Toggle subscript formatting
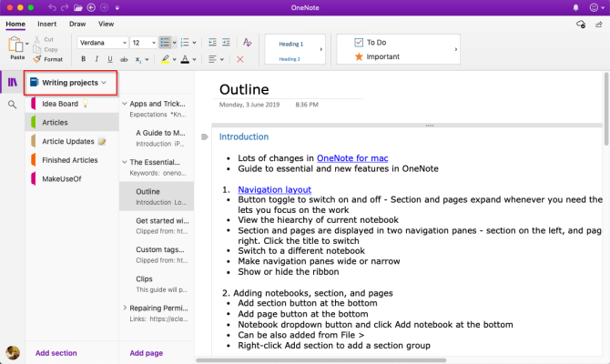This screenshot has height=364, width=610. click(137, 59)
